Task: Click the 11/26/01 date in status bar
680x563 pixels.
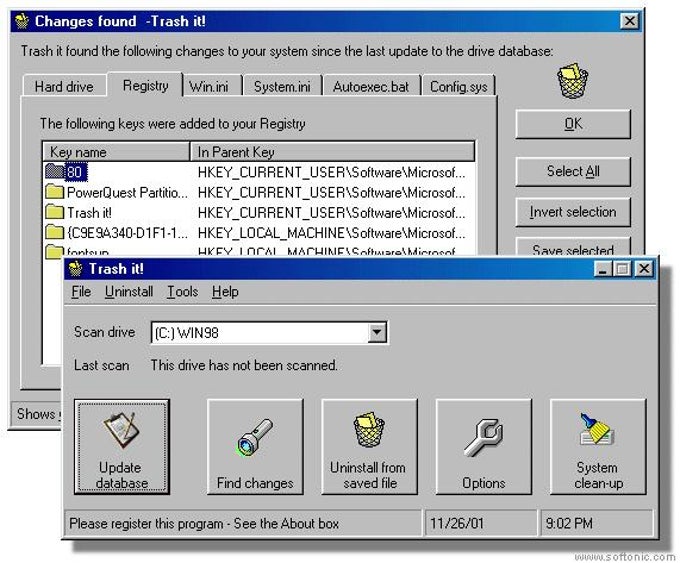Action: [x=457, y=523]
